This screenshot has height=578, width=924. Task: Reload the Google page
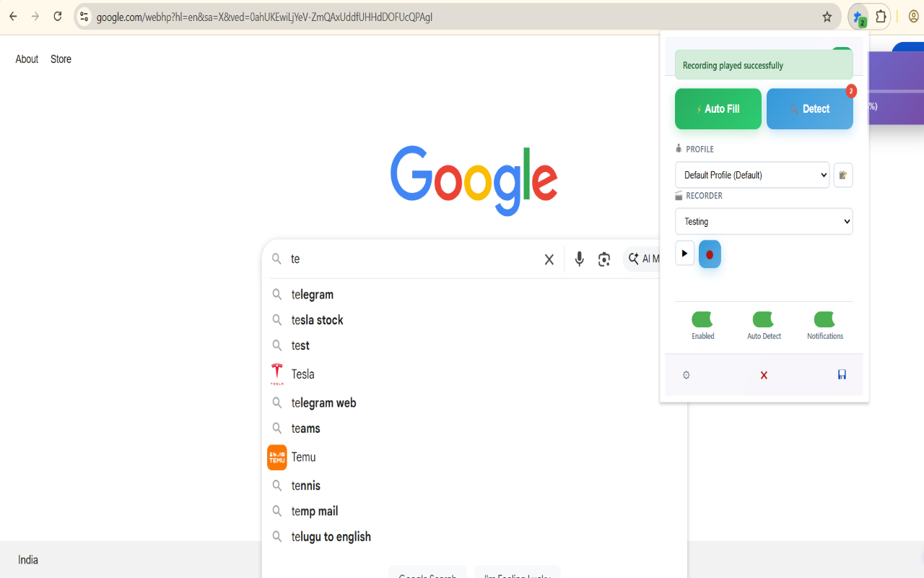(58, 17)
